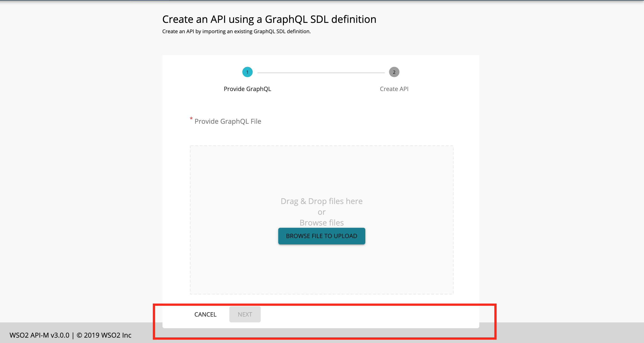Select the Create API step label
The image size is (644, 343).
[394, 89]
